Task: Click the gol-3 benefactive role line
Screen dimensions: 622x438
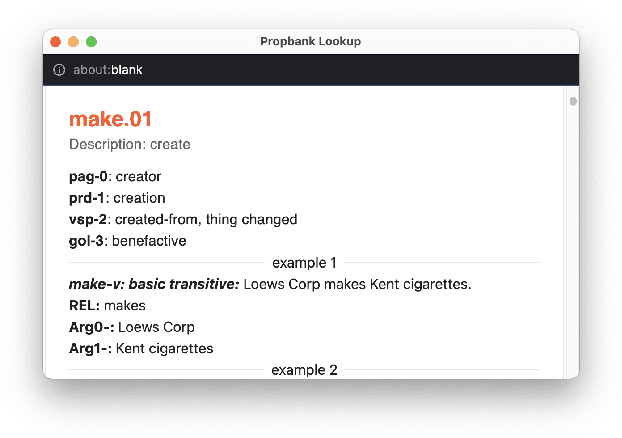Action: 127,241
